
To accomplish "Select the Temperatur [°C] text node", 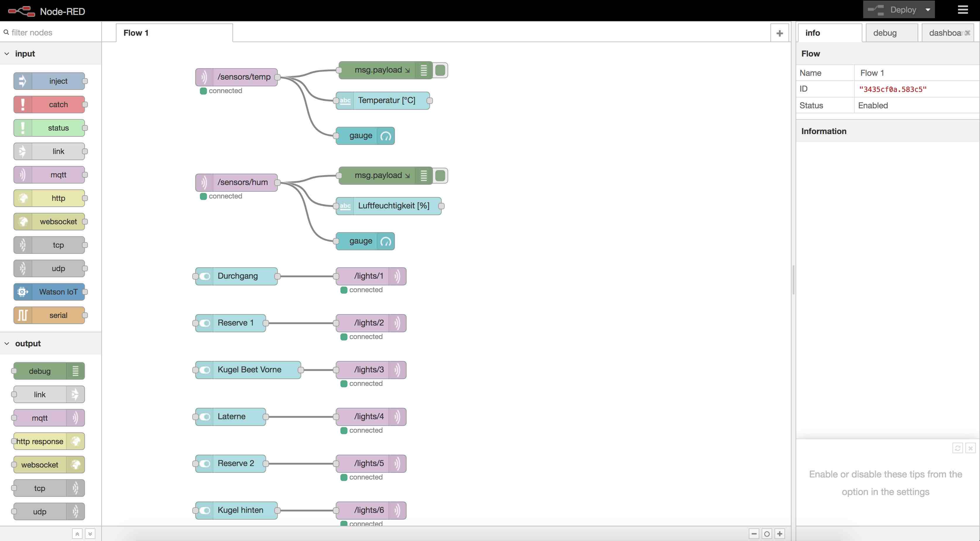I will tap(386, 100).
